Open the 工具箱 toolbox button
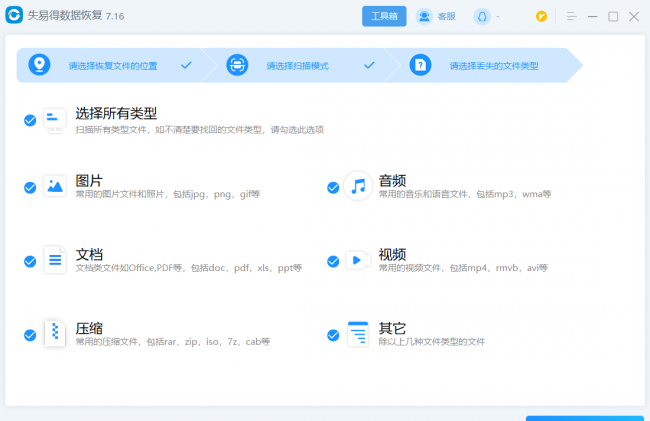 tap(384, 16)
